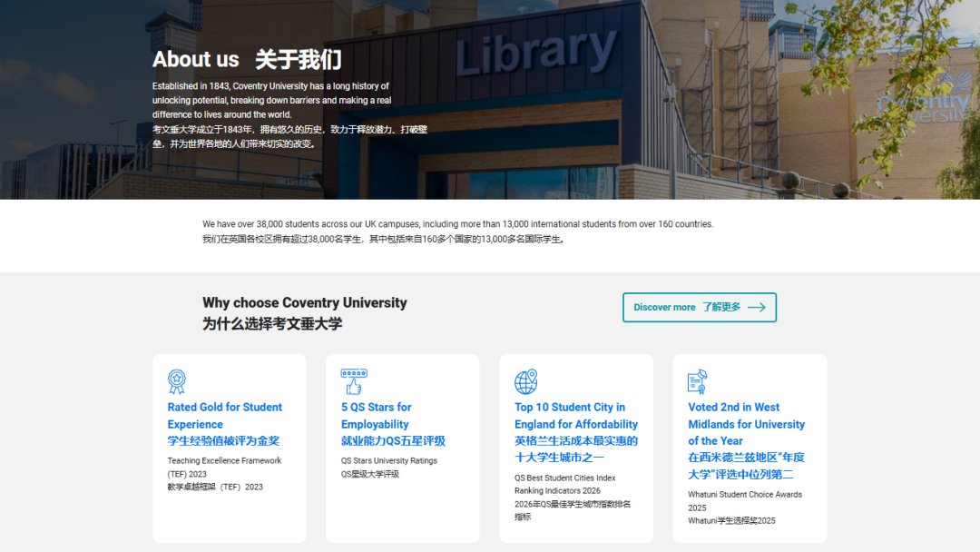Open the Voted 2nd in West Midlands link
980x552 pixels.
pos(746,423)
